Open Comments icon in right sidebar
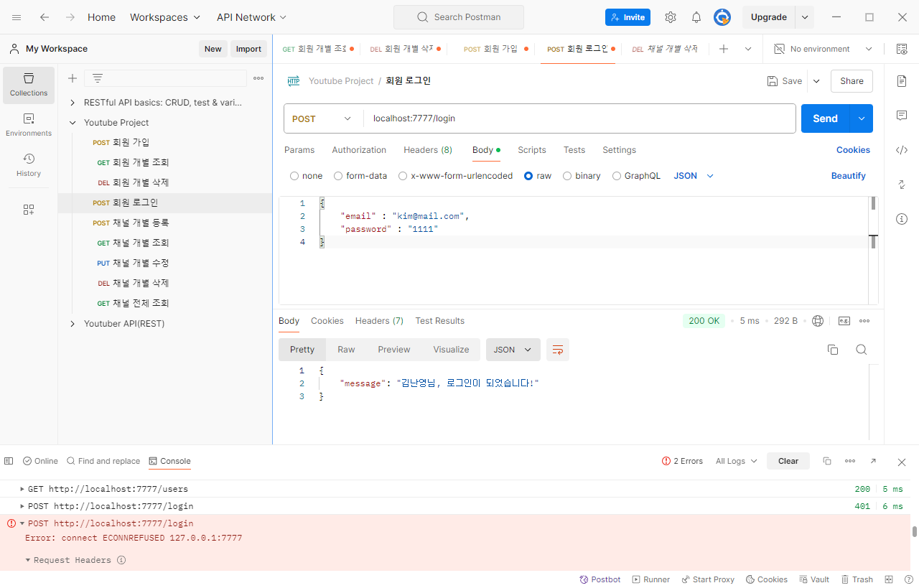This screenshot has height=588, width=919. click(x=902, y=116)
